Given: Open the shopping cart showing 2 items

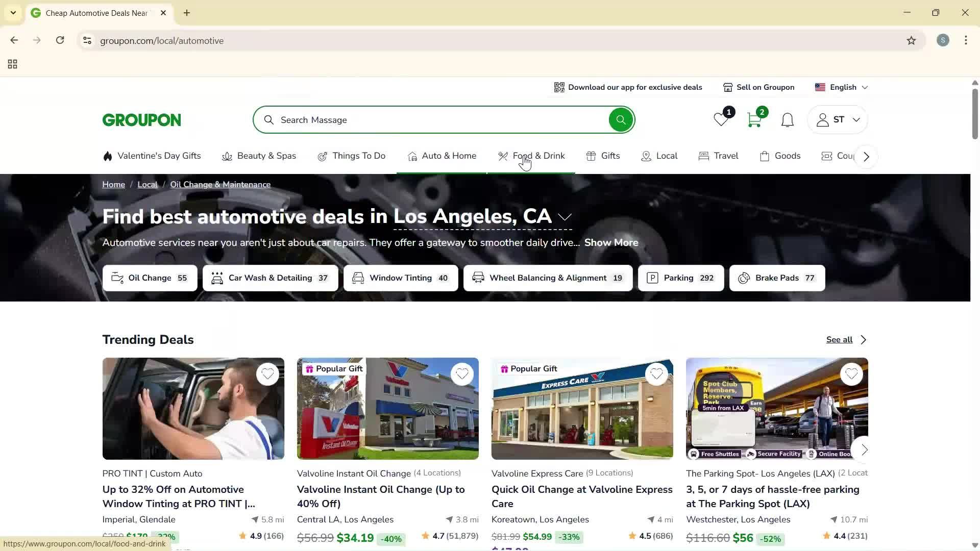Looking at the screenshot, I should click(x=754, y=120).
